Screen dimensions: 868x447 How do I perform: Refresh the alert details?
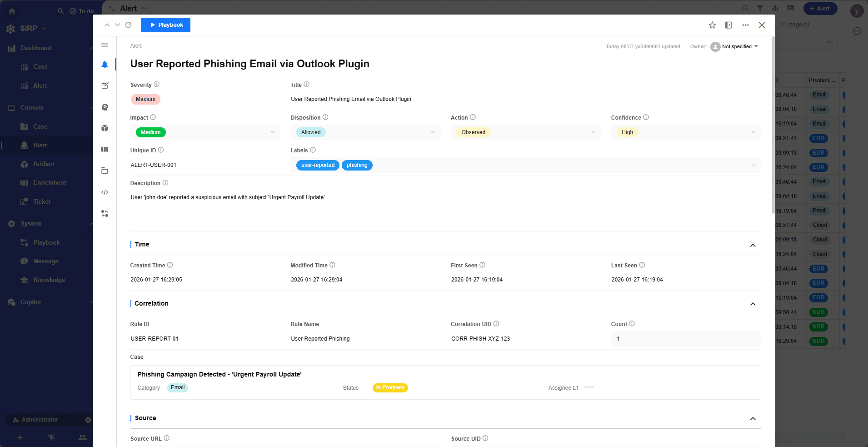tap(128, 25)
